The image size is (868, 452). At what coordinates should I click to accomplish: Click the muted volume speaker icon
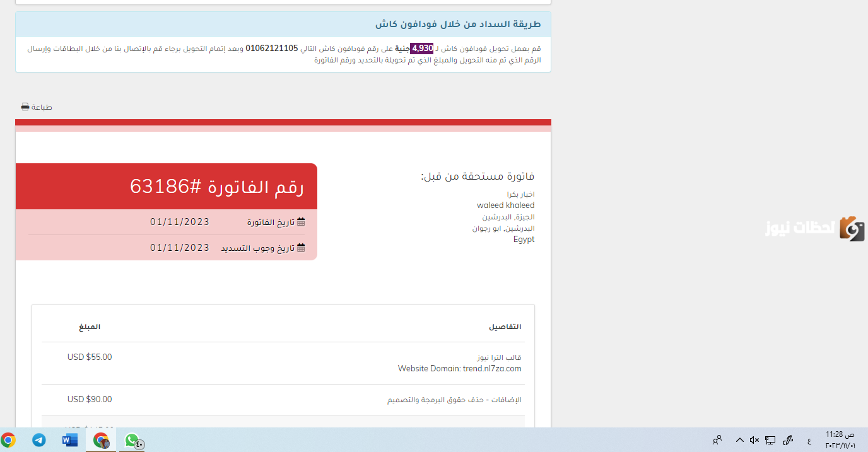click(754, 440)
